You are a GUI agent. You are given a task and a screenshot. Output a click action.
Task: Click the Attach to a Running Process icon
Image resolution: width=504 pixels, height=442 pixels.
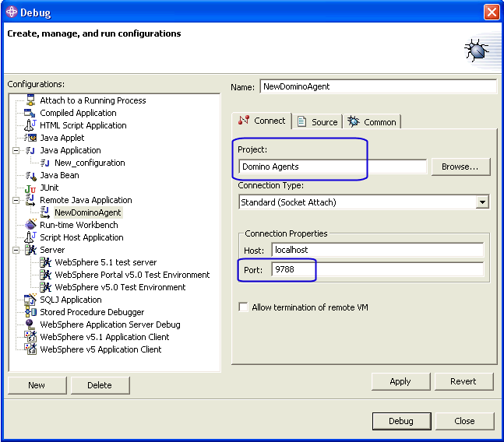coord(30,100)
